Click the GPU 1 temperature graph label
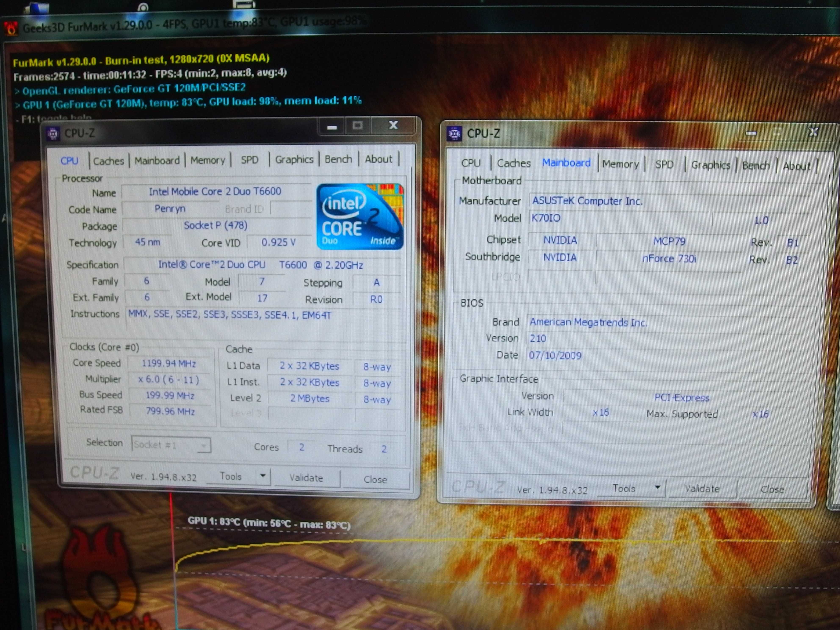 269,523
